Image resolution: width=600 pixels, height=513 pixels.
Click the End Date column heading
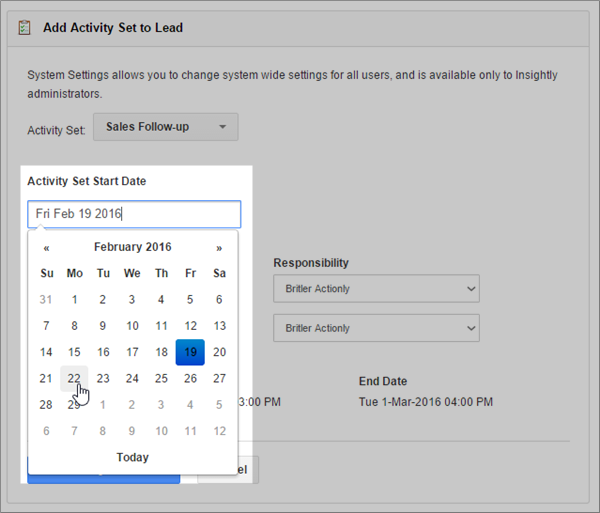point(383,381)
